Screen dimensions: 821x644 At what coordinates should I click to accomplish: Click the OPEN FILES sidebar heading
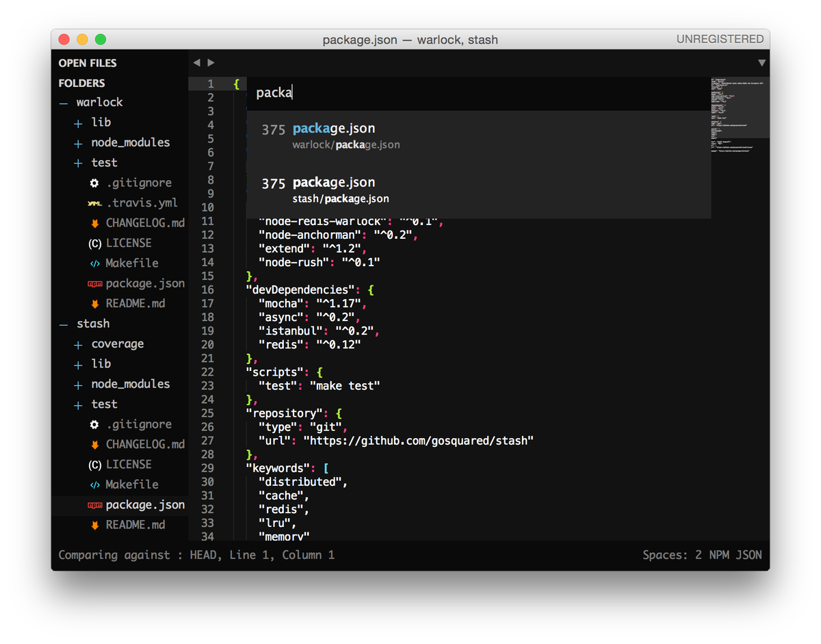[88, 63]
